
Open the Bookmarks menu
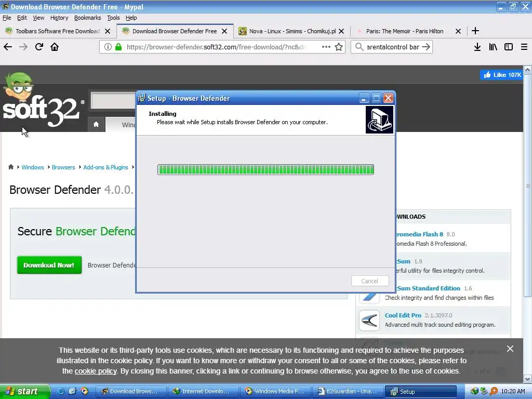[87, 18]
